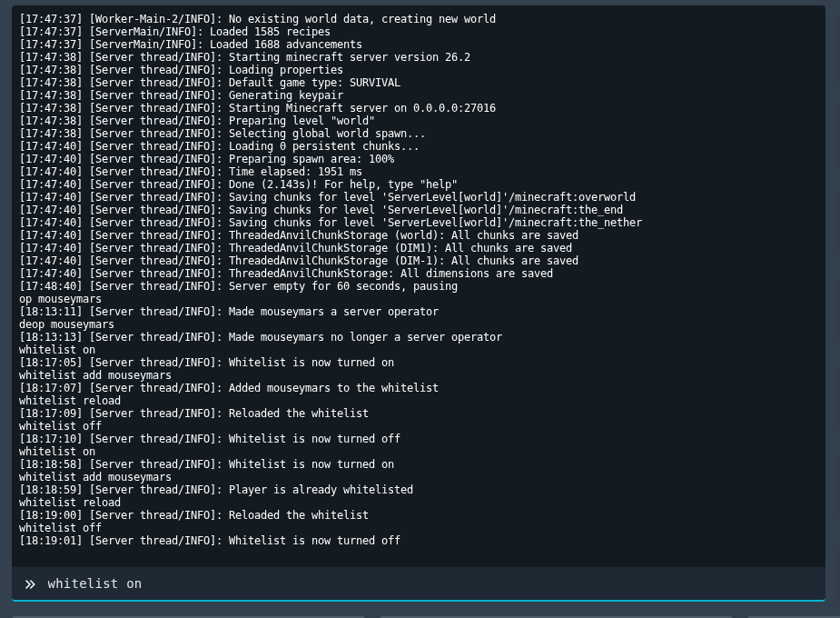Image resolution: width=840 pixels, height=618 pixels.
Task: Click the line ending in 'minecraft:the_nether'
Action: pos(331,223)
